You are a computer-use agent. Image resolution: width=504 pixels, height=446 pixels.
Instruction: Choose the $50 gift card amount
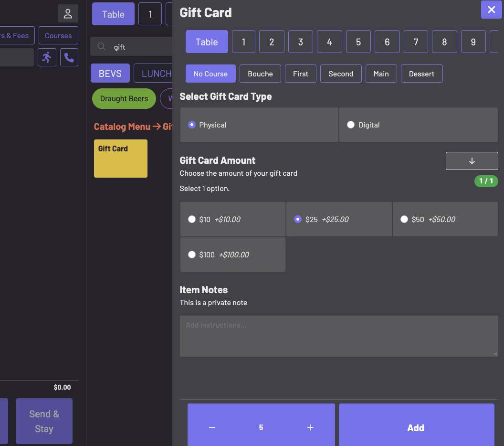point(445,219)
